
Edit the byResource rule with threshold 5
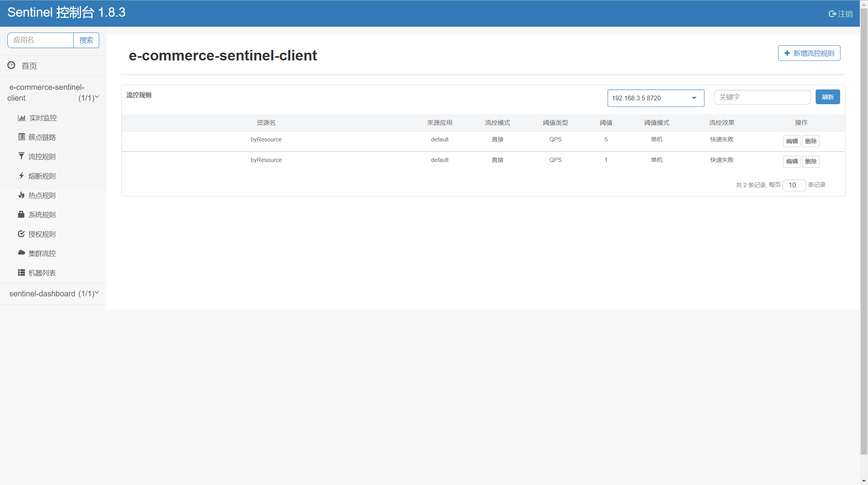coord(791,141)
